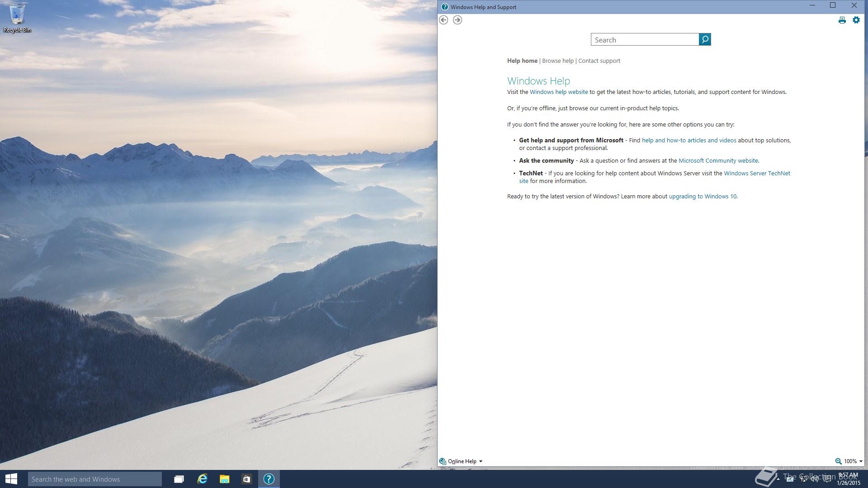
Task: Expand the Online Help dropdown
Action: 481,461
